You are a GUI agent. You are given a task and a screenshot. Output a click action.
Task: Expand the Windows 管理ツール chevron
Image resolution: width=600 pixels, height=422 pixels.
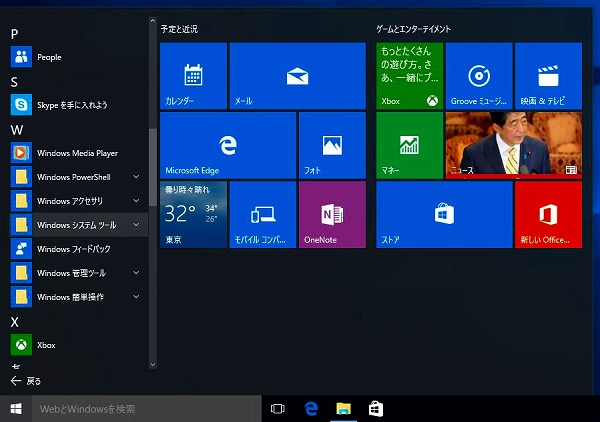coord(136,272)
